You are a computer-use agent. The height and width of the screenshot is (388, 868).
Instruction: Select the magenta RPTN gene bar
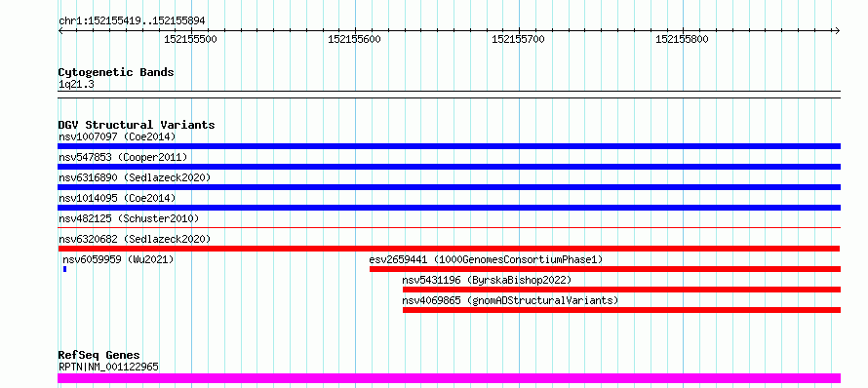click(x=449, y=378)
